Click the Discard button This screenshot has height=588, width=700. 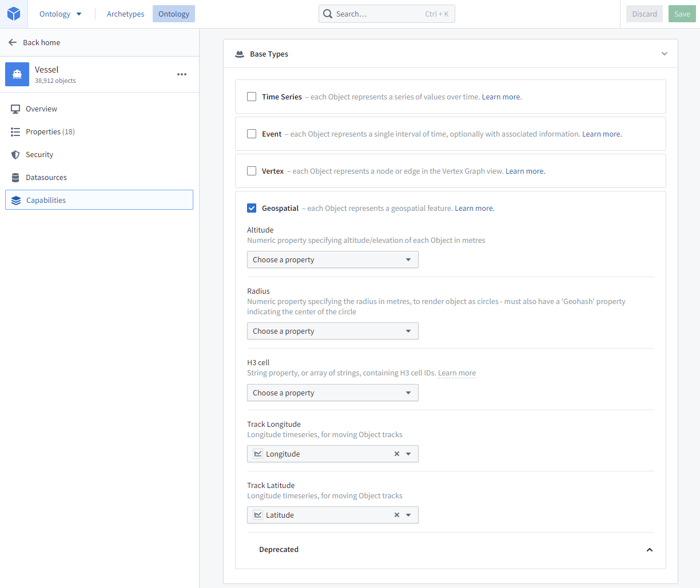(645, 14)
